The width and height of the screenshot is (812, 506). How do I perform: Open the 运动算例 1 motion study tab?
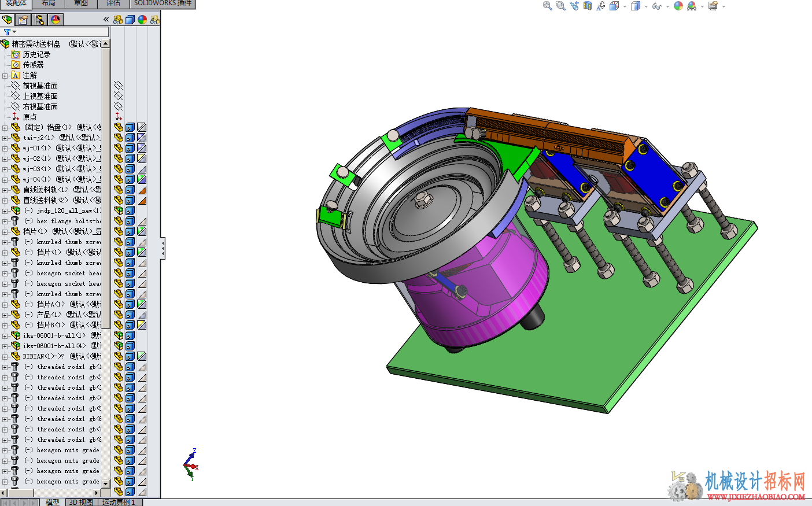tap(119, 502)
